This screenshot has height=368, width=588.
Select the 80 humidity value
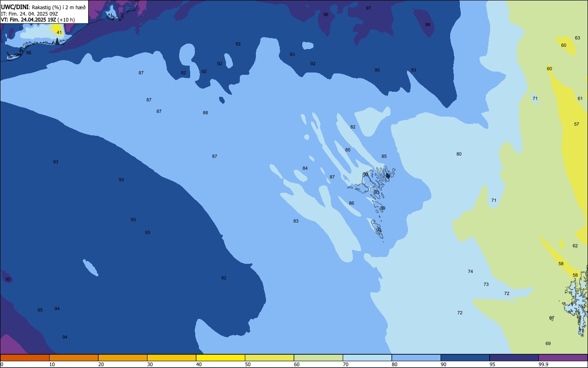(x=459, y=154)
